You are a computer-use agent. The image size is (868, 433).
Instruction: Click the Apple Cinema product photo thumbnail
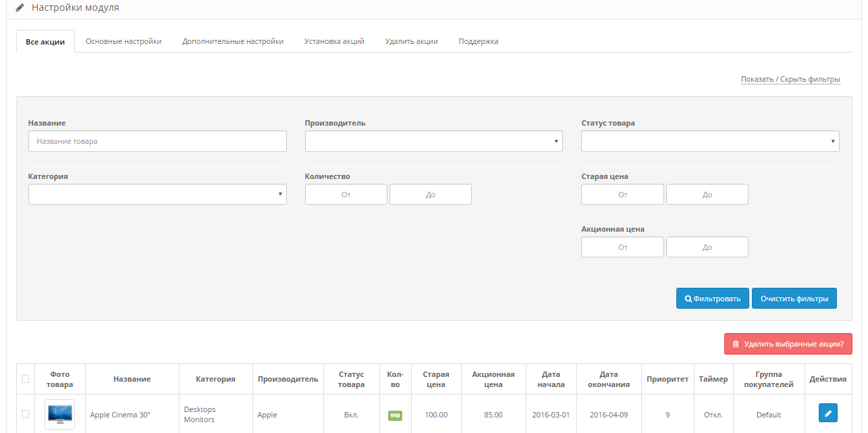59,414
